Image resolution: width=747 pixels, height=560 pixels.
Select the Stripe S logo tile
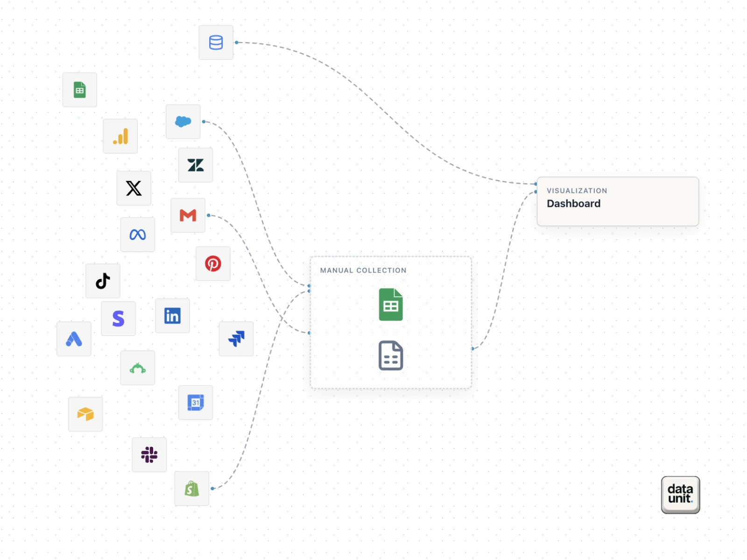[x=118, y=319]
